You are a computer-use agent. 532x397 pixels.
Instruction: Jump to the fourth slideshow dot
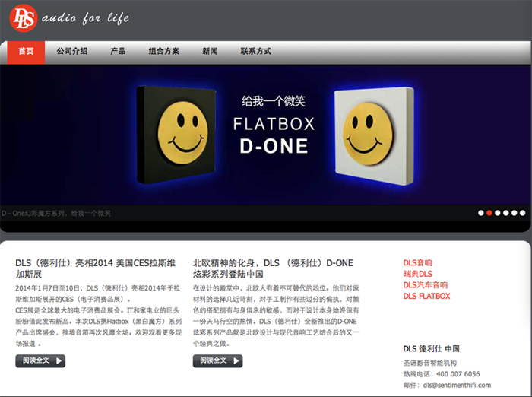pyautogui.click(x=506, y=213)
